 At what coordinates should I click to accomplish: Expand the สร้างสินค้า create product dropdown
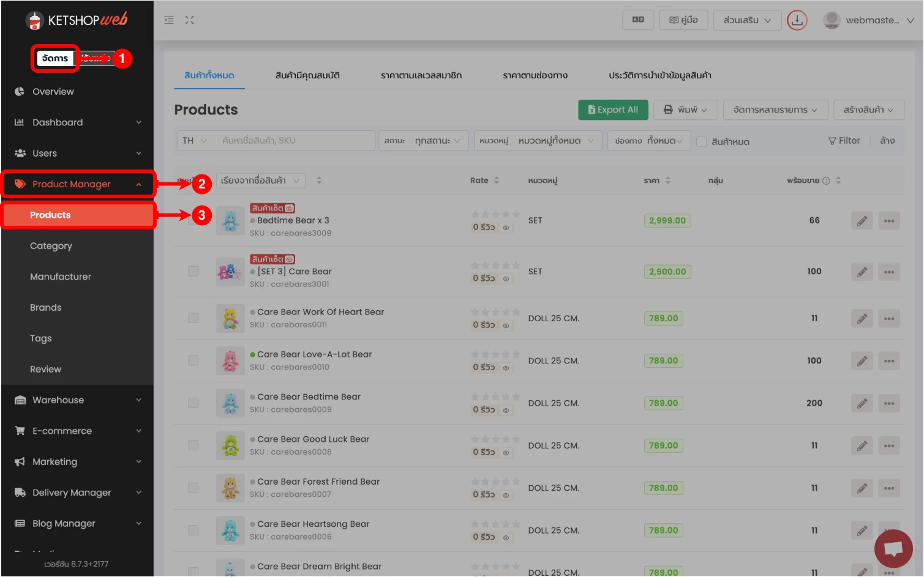coord(868,110)
